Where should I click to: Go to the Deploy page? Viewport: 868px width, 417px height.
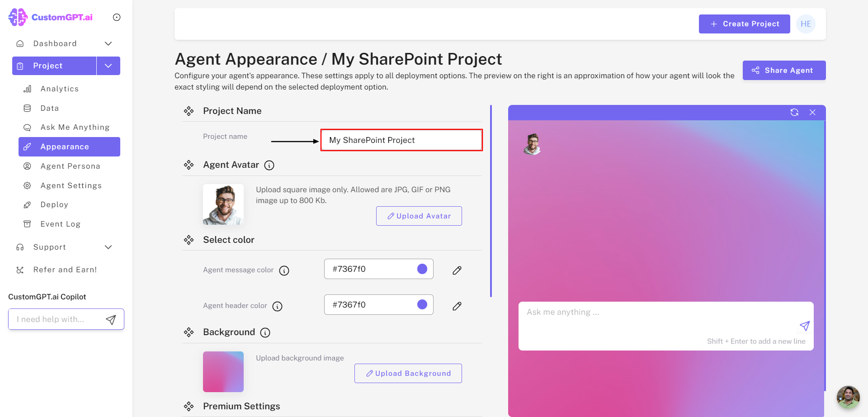[x=54, y=204]
